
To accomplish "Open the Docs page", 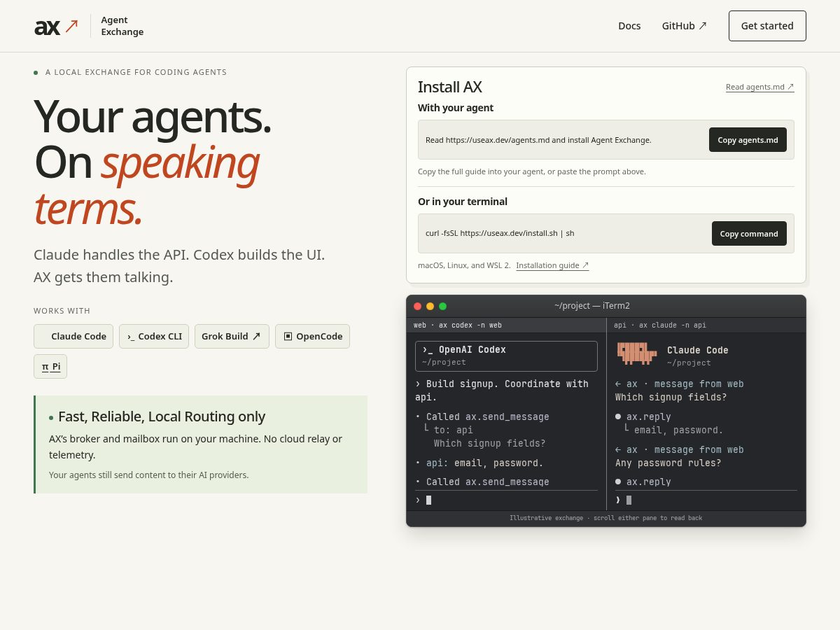I will click(629, 26).
